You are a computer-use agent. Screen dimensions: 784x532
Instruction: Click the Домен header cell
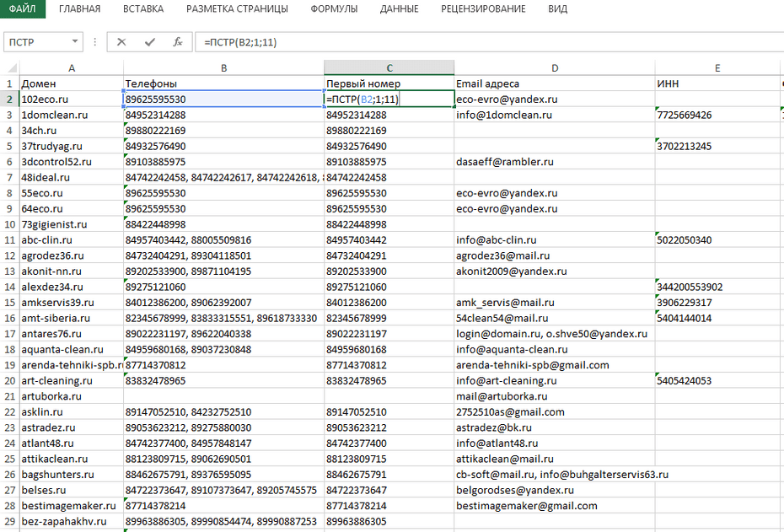(72, 83)
